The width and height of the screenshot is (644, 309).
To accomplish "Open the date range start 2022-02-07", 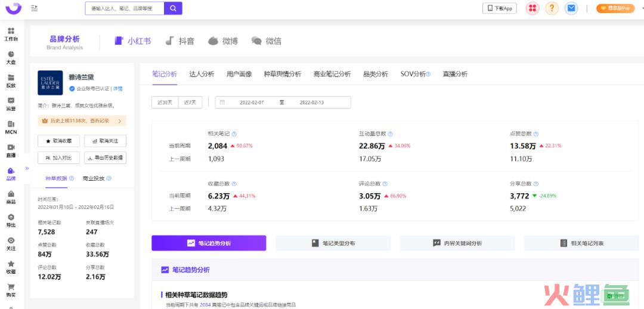I will 252,103.
